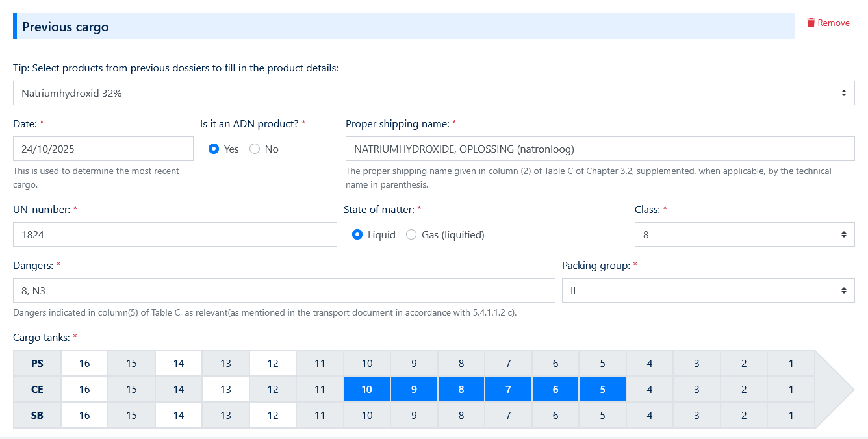Select cargo tank 16 in PS row

(x=84, y=363)
